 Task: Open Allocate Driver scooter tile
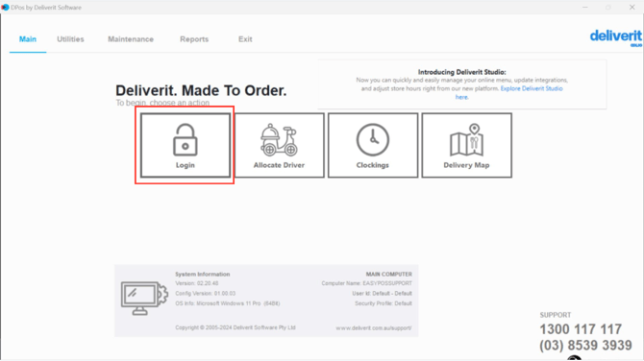point(280,145)
